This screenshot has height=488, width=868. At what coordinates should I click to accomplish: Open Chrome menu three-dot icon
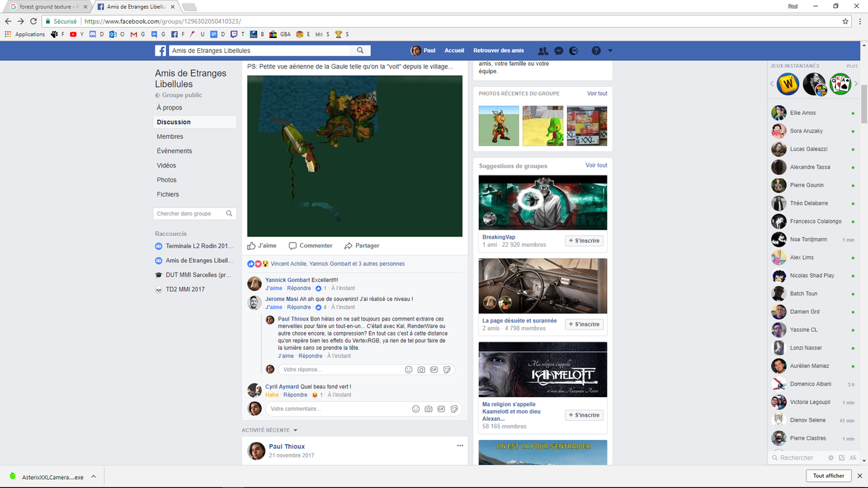pos(859,22)
